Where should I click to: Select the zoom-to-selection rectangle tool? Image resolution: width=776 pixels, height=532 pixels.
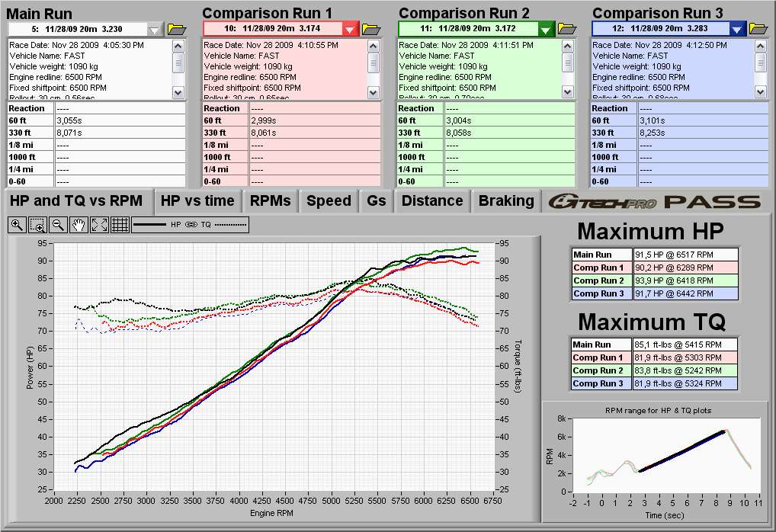click(x=37, y=225)
